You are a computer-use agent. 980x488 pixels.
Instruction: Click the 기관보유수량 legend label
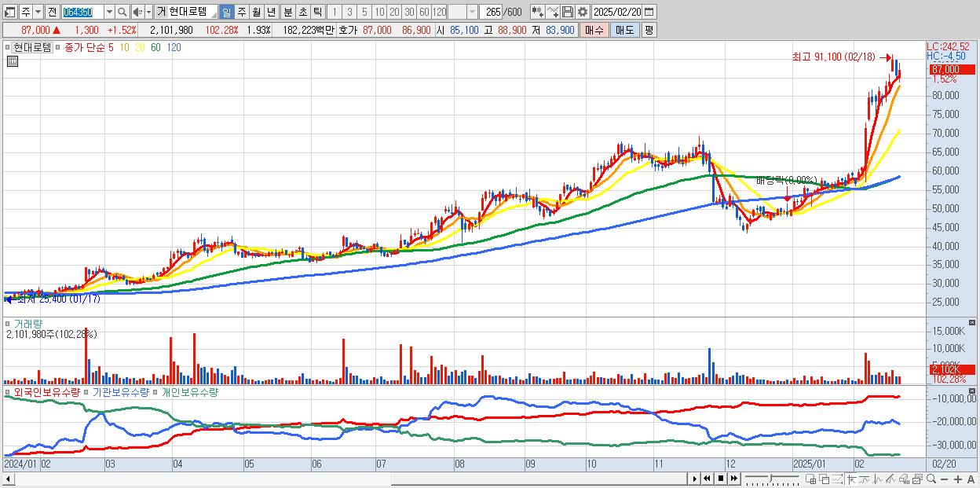(x=121, y=391)
